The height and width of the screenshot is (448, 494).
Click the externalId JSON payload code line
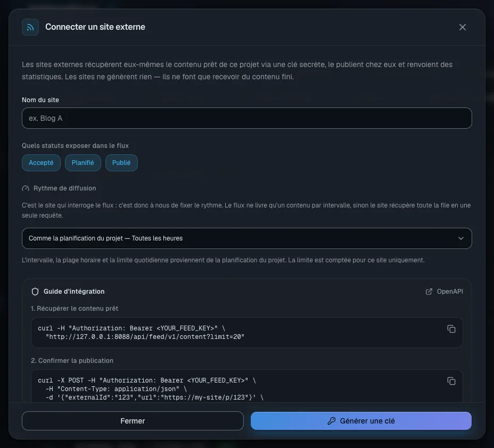154,397
